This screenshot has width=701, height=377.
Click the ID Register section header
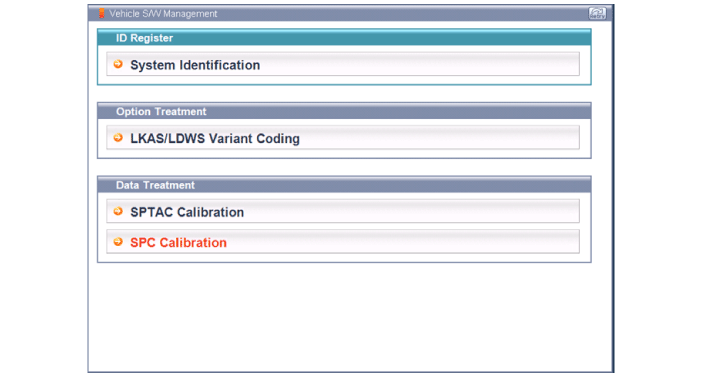pyautogui.click(x=344, y=38)
